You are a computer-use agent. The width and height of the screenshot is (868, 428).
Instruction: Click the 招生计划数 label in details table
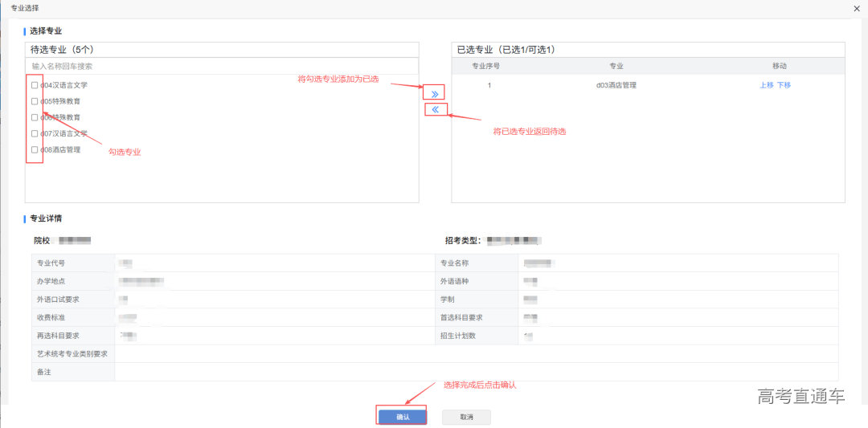(x=457, y=336)
